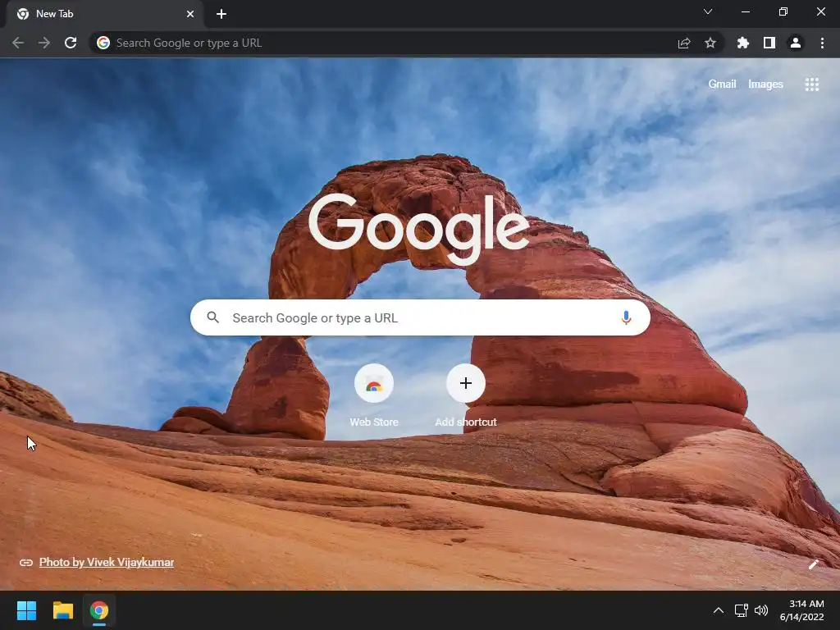Click the magnifier icon in search box
This screenshot has width=840, height=630.
[x=212, y=317]
